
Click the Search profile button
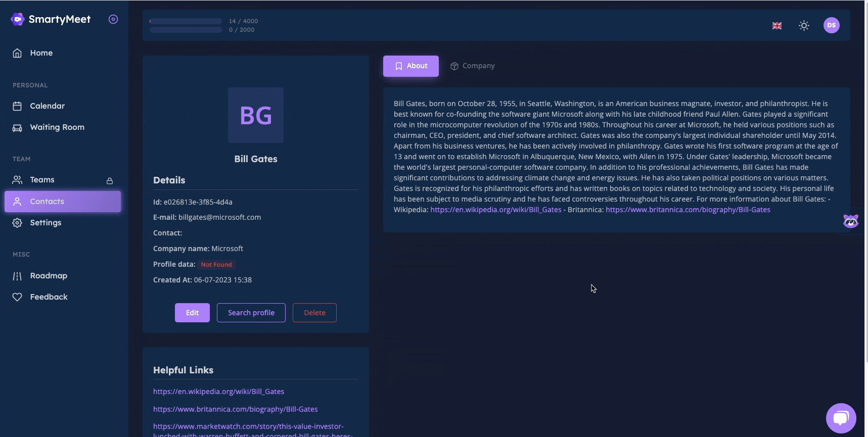pyautogui.click(x=251, y=313)
